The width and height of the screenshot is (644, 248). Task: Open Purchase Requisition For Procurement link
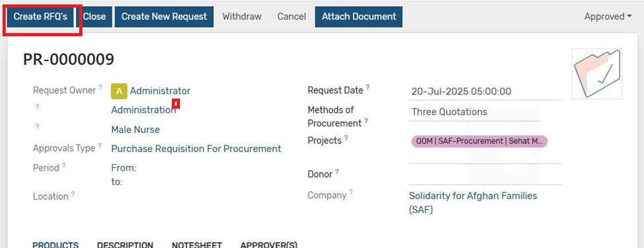point(196,149)
